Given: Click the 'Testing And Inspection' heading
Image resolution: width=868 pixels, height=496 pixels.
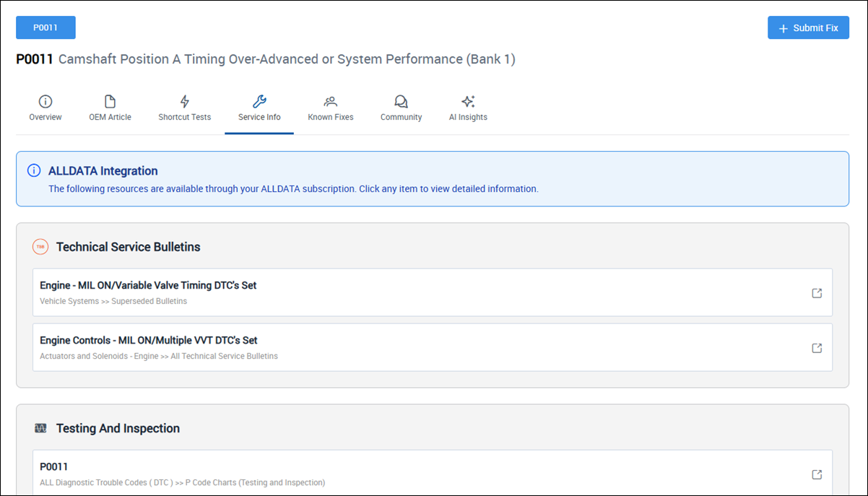Looking at the screenshot, I should tap(118, 428).
